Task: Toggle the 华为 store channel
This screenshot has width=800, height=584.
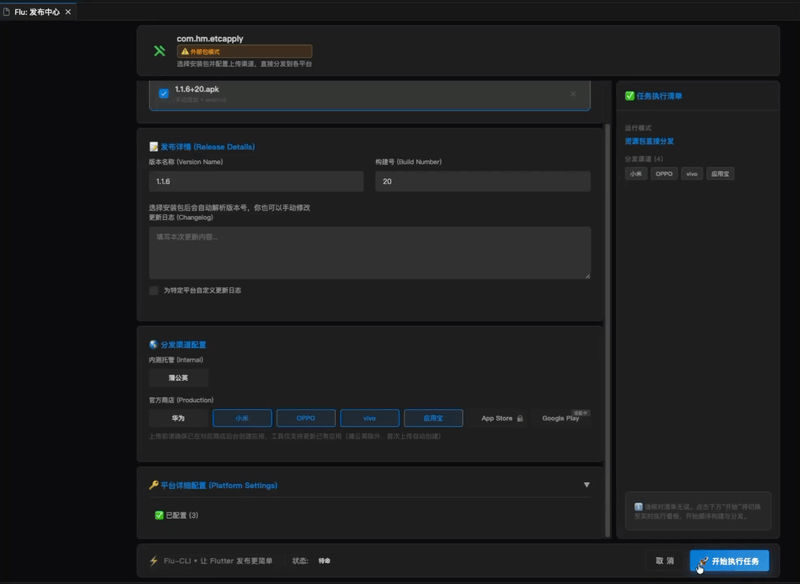Action: 179,418
